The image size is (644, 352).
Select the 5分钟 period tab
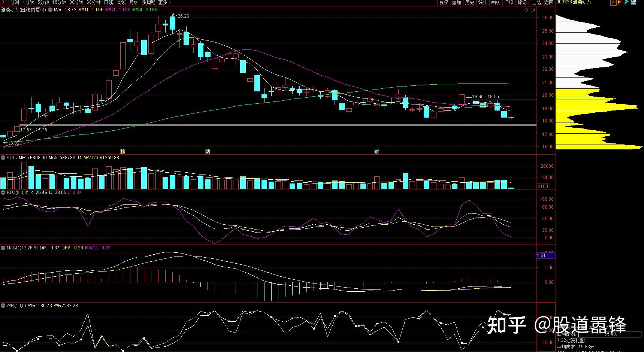pyautogui.click(x=43, y=2)
